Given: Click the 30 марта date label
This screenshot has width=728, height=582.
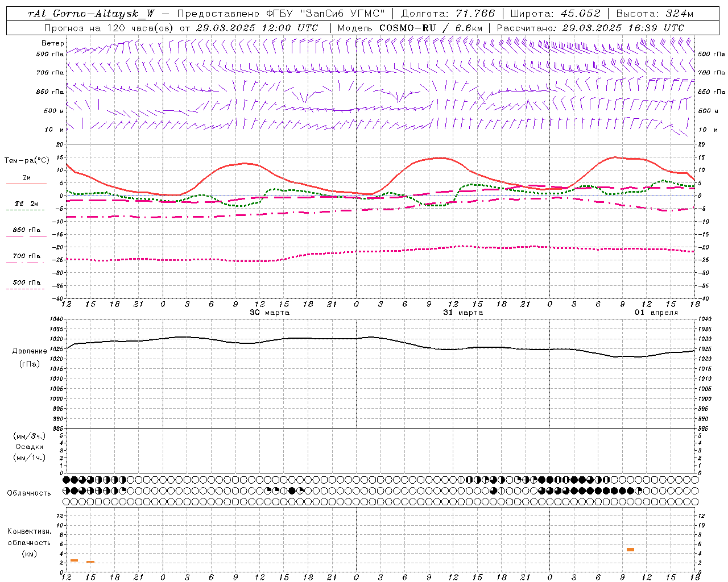Looking at the screenshot, I should click(x=270, y=313).
